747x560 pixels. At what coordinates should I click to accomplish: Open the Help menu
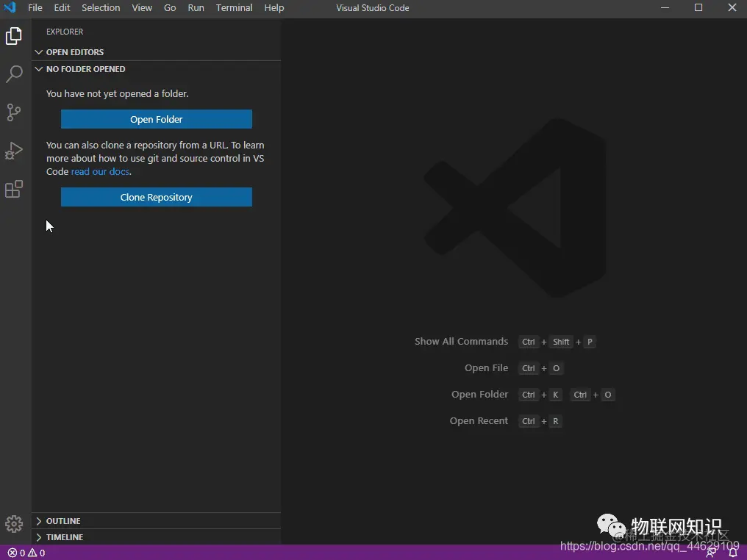click(274, 7)
